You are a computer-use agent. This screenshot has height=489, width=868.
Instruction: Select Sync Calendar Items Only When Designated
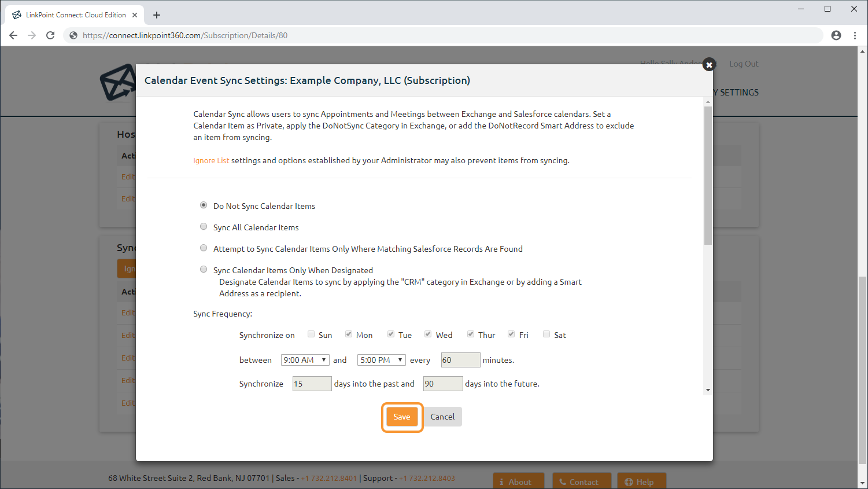[204, 269]
